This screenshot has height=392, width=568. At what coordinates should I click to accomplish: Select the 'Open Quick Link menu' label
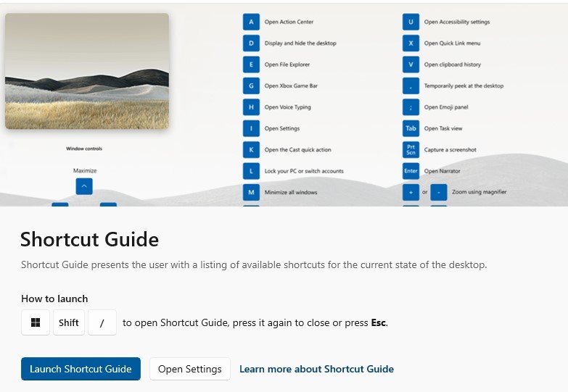pos(452,43)
